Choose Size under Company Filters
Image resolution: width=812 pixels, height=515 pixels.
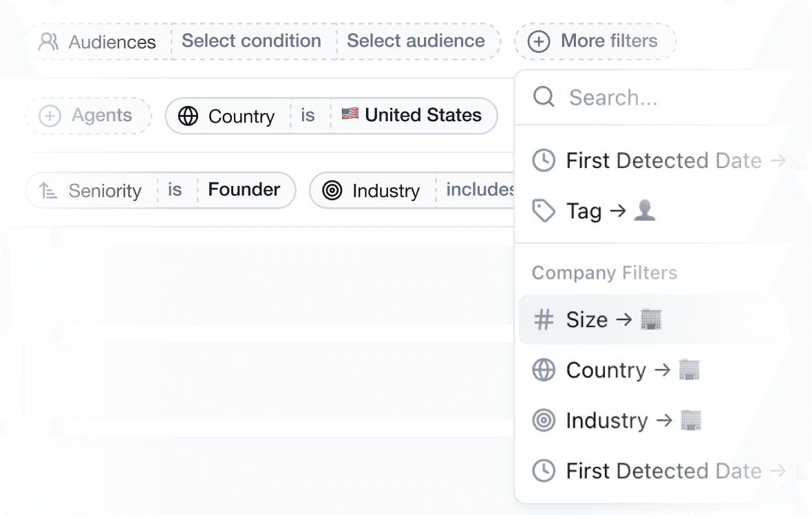pyautogui.click(x=587, y=319)
